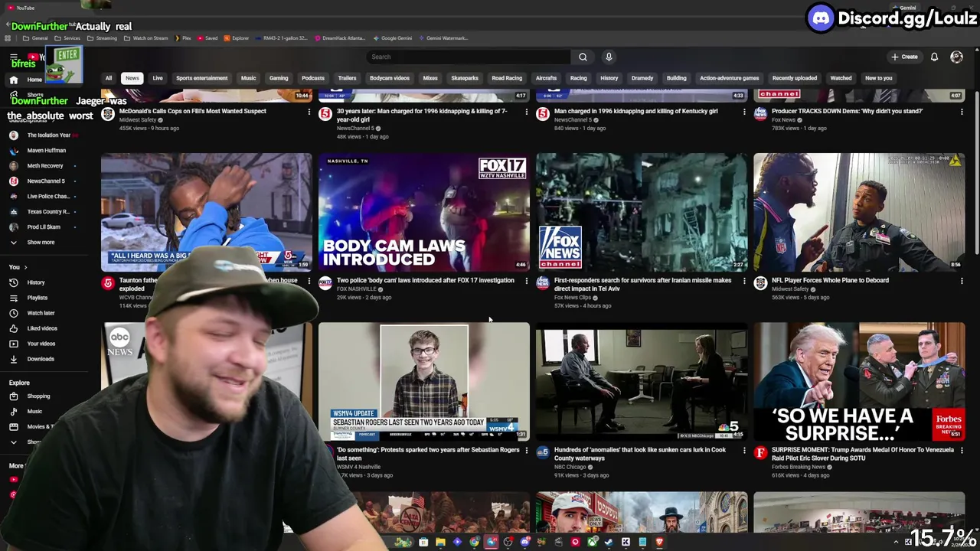This screenshot has width=980, height=551.
Task: Select the Recently uploaded chip
Action: point(795,78)
